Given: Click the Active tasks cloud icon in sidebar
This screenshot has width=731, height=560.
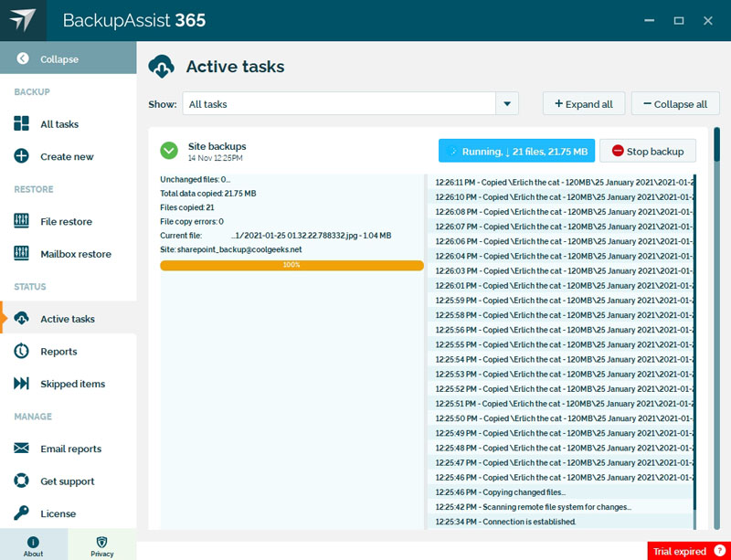Looking at the screenshot, I should coord(21,319).
